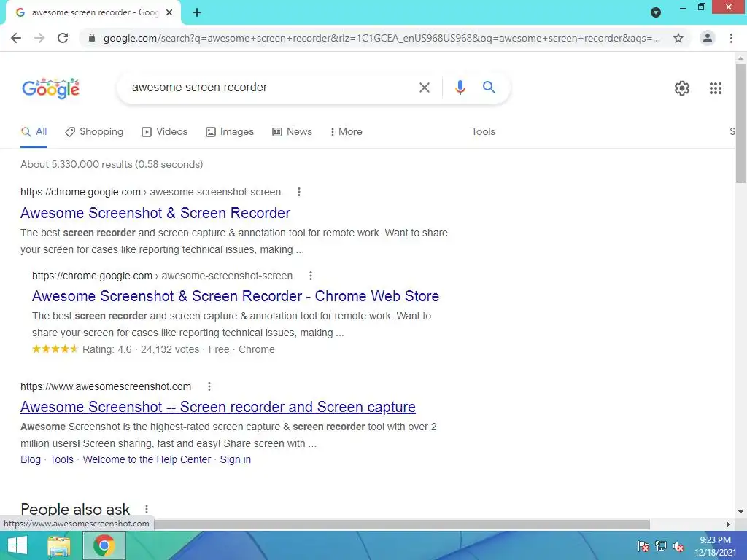The width and height of the screenshot is (747, 560).
Task: Select Chrome in the taskbar
Action: [104, 545]
